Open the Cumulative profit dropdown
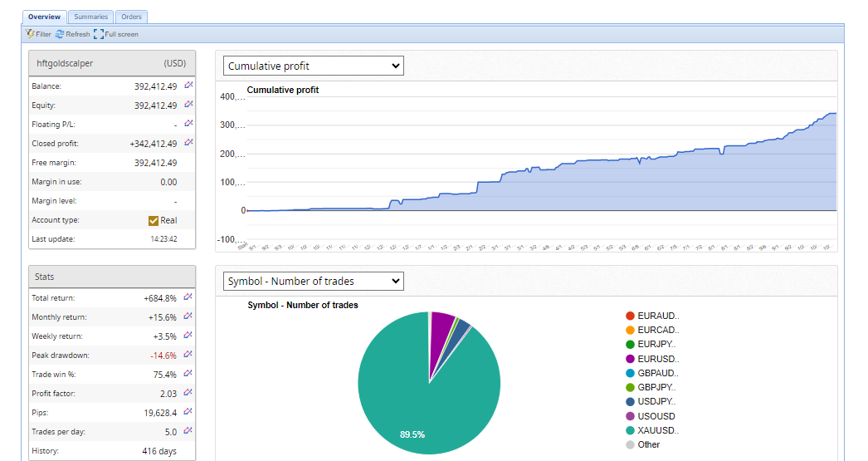The width and height of the screenshot is (868, 461). click(x=314, y=66)
